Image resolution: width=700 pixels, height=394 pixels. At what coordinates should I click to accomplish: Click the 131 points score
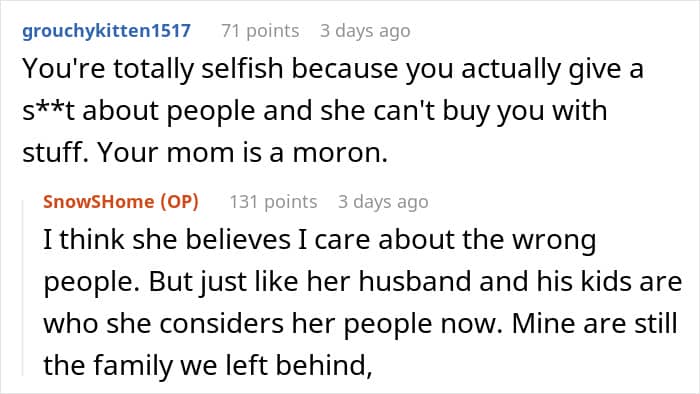pyautogui.click(x=273, y=202)
